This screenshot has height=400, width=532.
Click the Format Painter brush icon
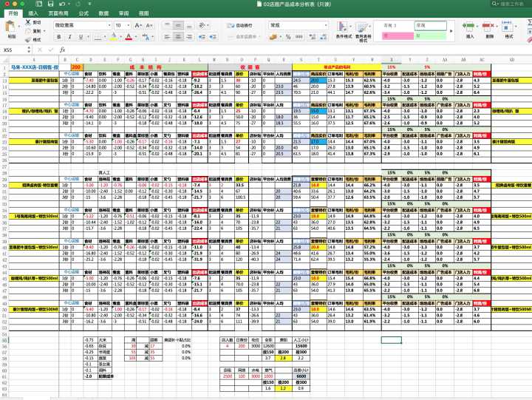point(28,40)
